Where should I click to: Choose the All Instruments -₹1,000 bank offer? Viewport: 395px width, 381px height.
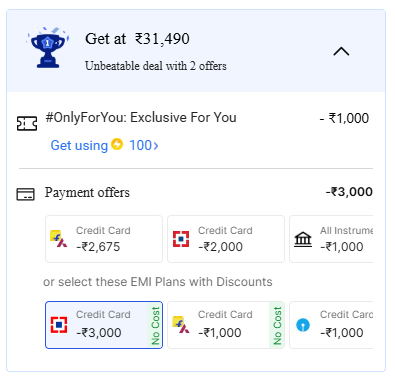[x=331, y=239]
